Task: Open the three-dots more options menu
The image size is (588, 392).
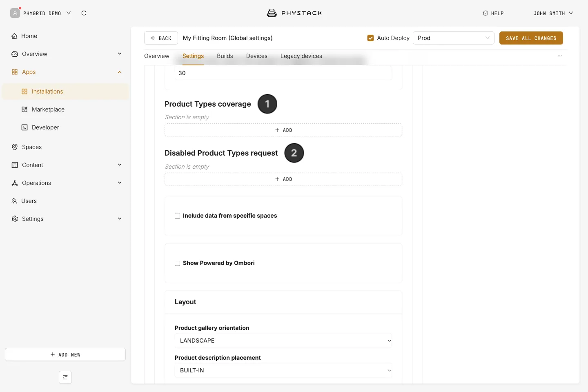Action: tap(560, 56)
